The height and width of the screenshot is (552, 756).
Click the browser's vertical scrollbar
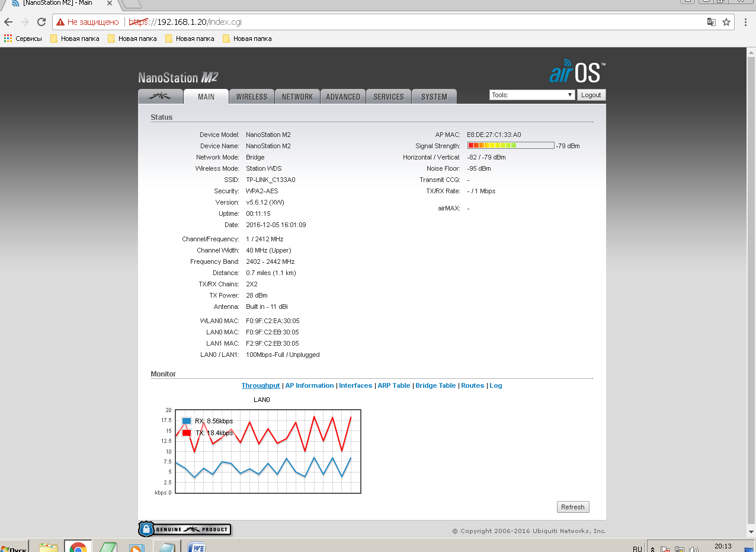point(751,292)
